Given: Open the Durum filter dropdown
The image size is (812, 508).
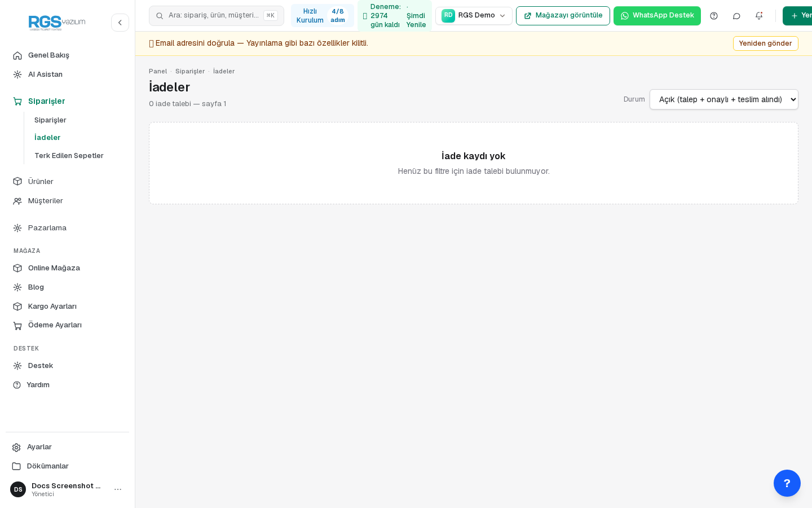Looking at the screenshot, I should point(724,99).
